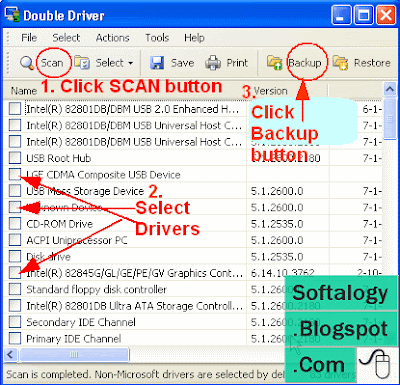Open the Select menu in the menu bar
This screenshot has height=385, width=400.
point(66,38)
